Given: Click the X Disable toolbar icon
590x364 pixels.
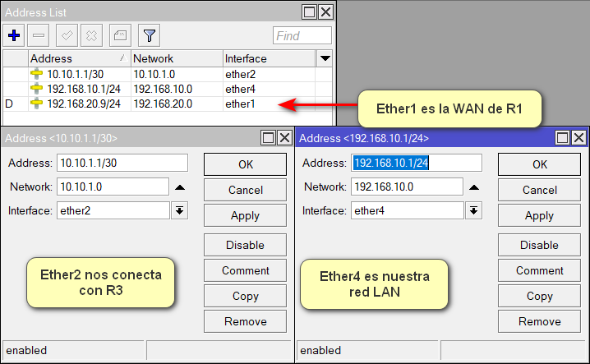Looking at the screenshot, I should [92, 35].
